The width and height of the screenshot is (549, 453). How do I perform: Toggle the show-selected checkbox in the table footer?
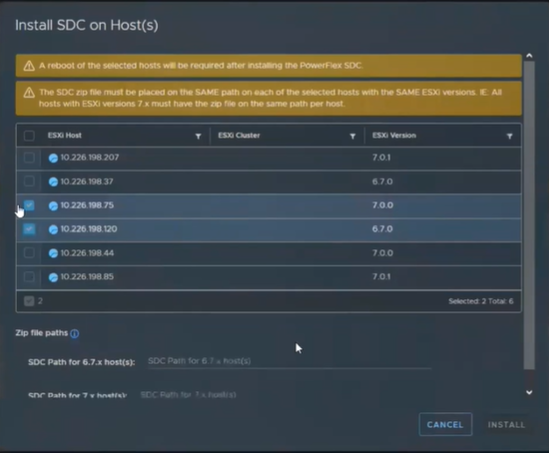pos(29,301)
